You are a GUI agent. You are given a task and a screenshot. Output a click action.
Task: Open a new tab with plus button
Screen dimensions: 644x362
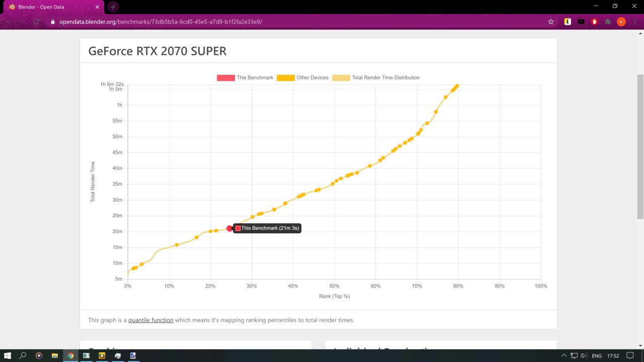(113, 7)
